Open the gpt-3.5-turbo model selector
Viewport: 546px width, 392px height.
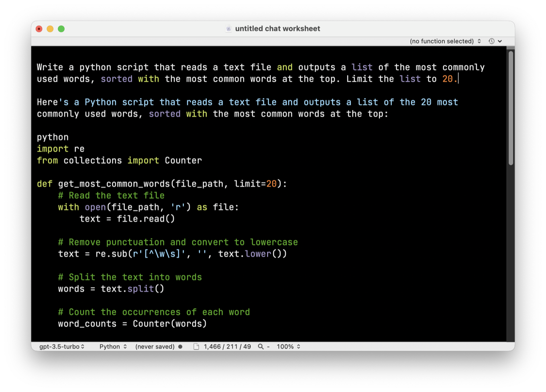point(61,346)
